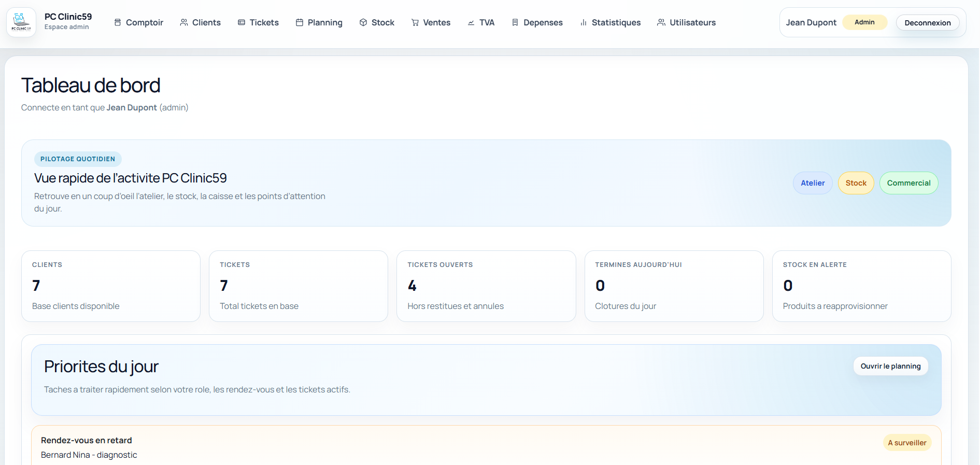
Task: Select the Atelier pill
Action: pyautogui.click(x=813, y=183)
